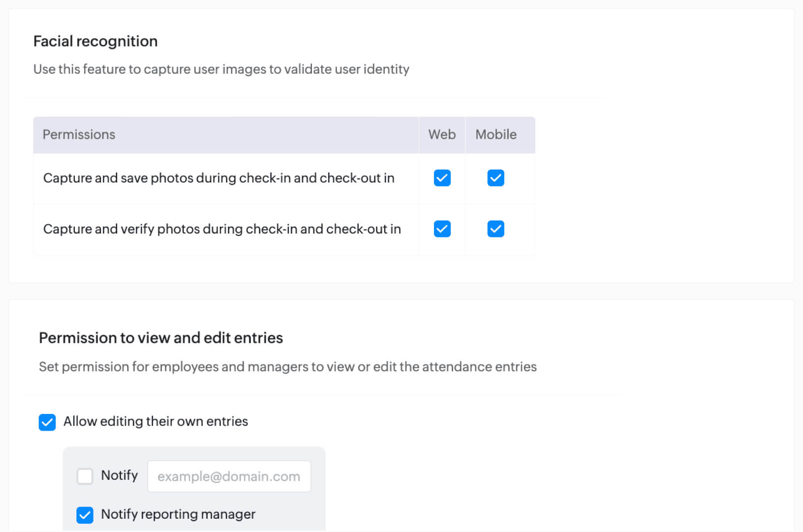803x532 pixels.
Task: Uncheck Mobile for capture and save photos
Action: [x=495, y=178]
